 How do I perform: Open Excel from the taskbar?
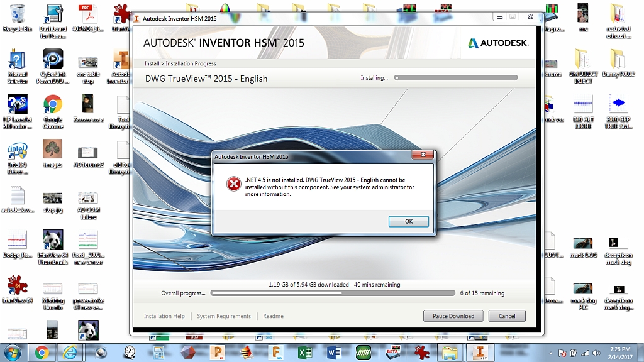[x=305, y=353]
